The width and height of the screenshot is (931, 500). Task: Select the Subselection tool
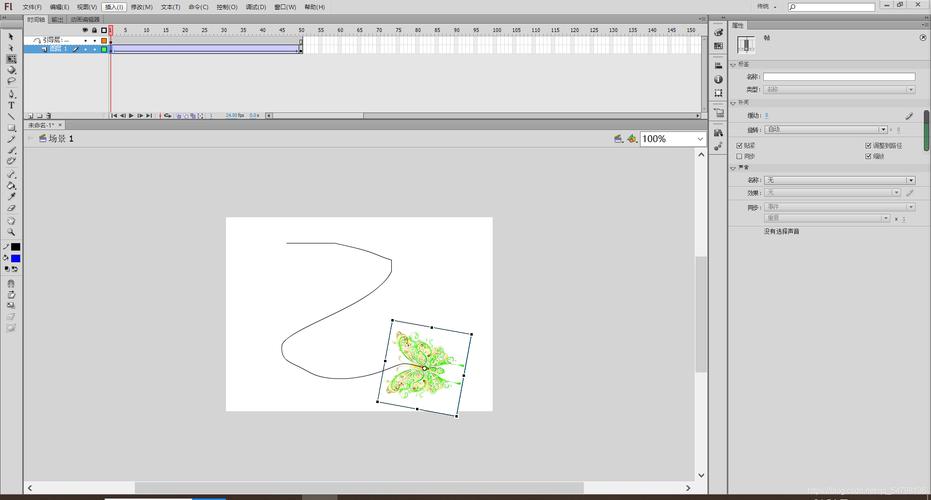(11, 48)
